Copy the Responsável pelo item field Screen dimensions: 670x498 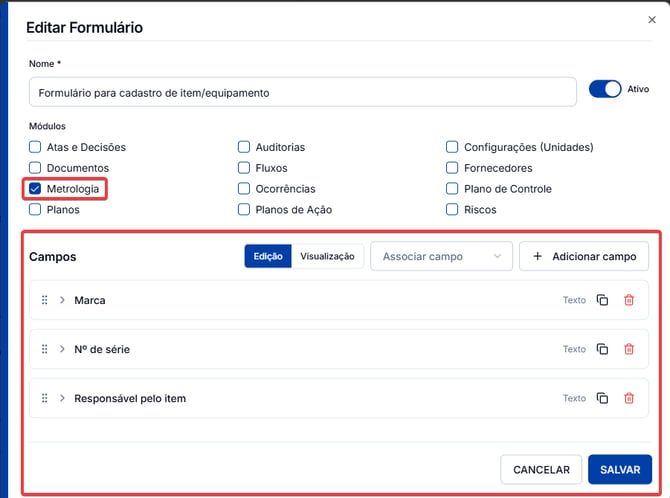pyautogui.click(x=602, y=398)
